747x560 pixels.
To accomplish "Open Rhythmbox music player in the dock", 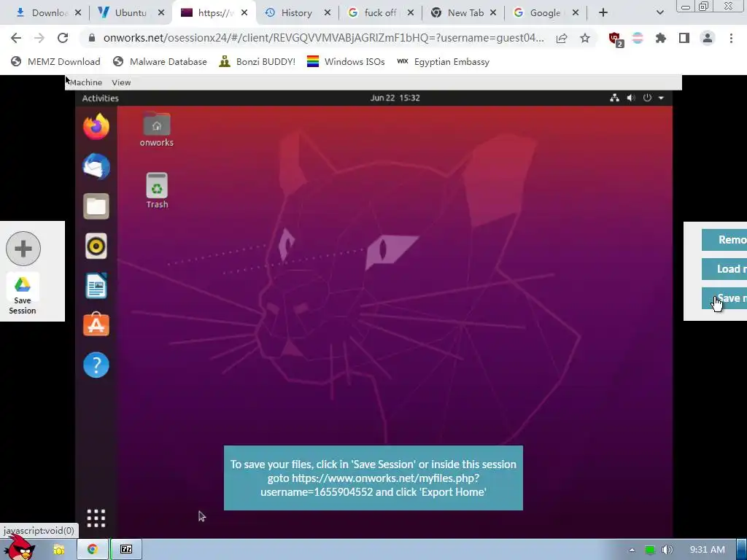I will [96, 246].
